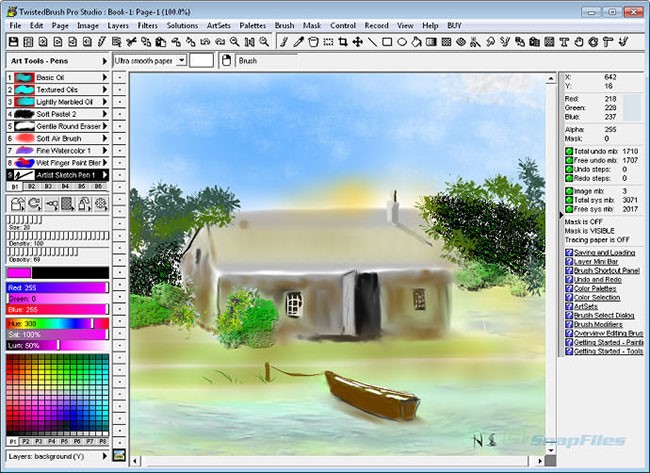Screen dimensions: 650x473
Task: Open the Ultra smooth paper dropdown
Action: click(x=181, y=61)
